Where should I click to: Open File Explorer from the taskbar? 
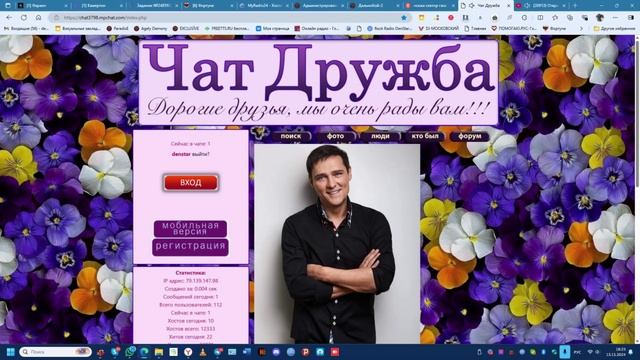159,352
